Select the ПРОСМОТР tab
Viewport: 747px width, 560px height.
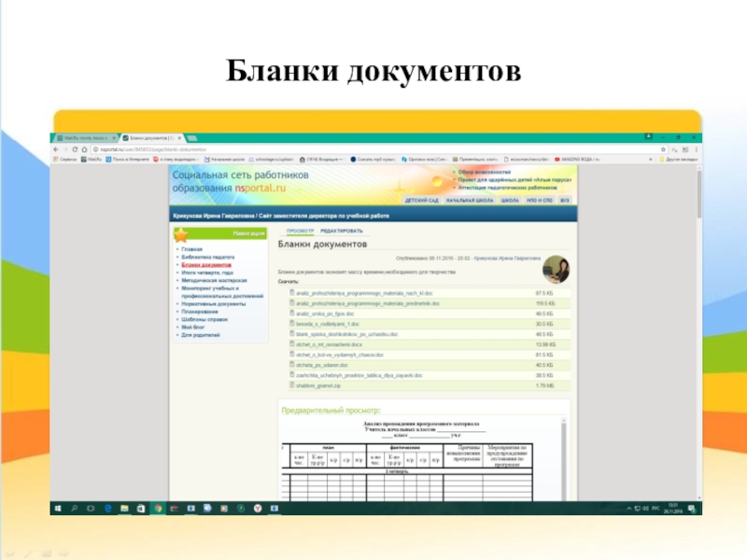click(300, 230)
